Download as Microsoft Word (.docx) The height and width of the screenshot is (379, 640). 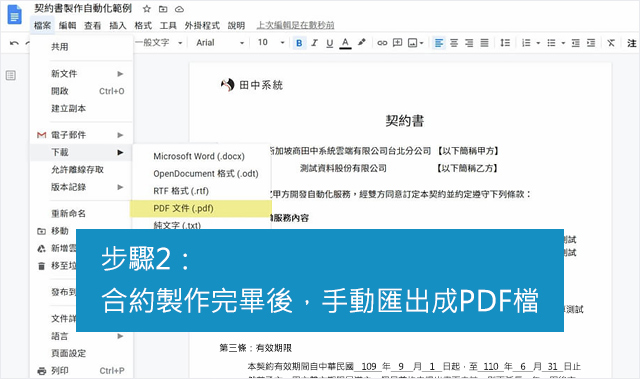click(201, 156)
